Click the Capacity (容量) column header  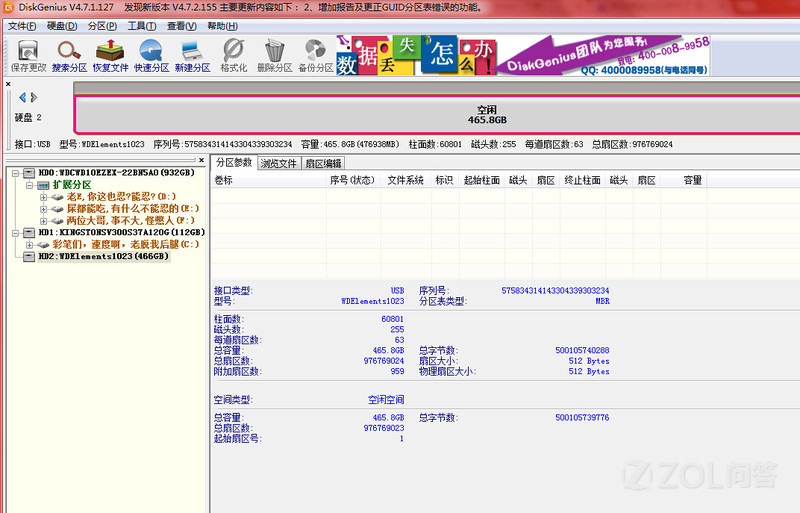click(684, 180)
